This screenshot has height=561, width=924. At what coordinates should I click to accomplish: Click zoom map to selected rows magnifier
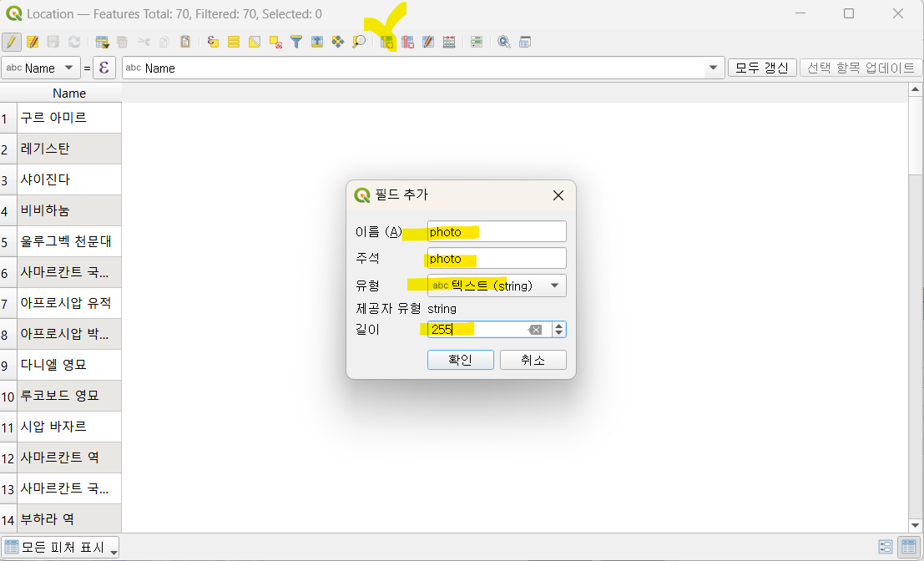tap(359, 42)
